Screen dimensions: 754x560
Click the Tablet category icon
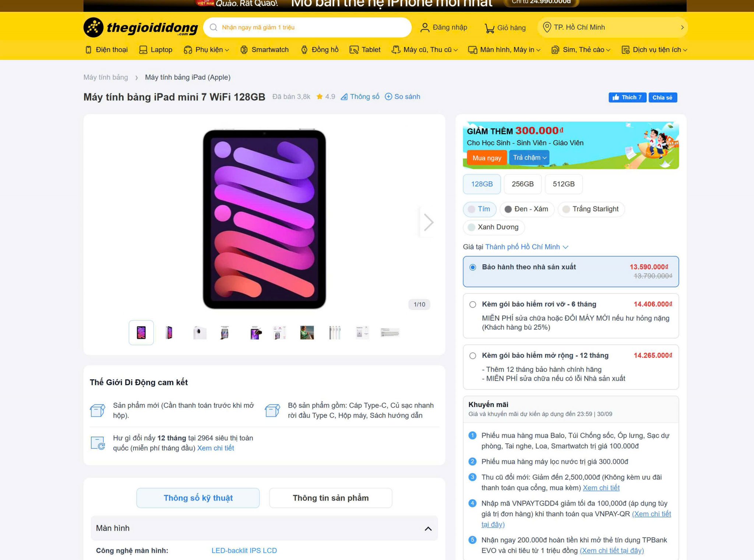(x=354, y=50)
